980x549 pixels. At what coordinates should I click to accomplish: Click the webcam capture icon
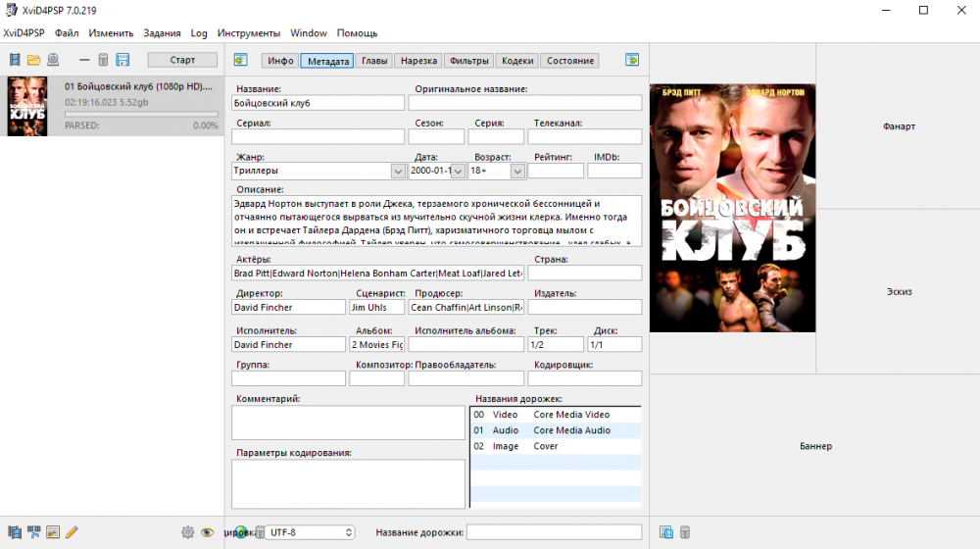pos(53,61)
